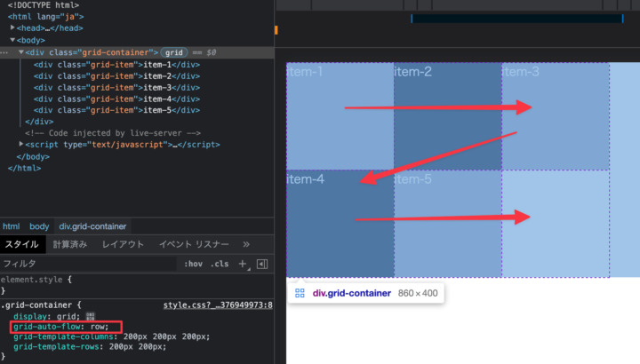Toggle computed styles sidebar pane
This screenshot has width=640, height=364.
(262, 264)
